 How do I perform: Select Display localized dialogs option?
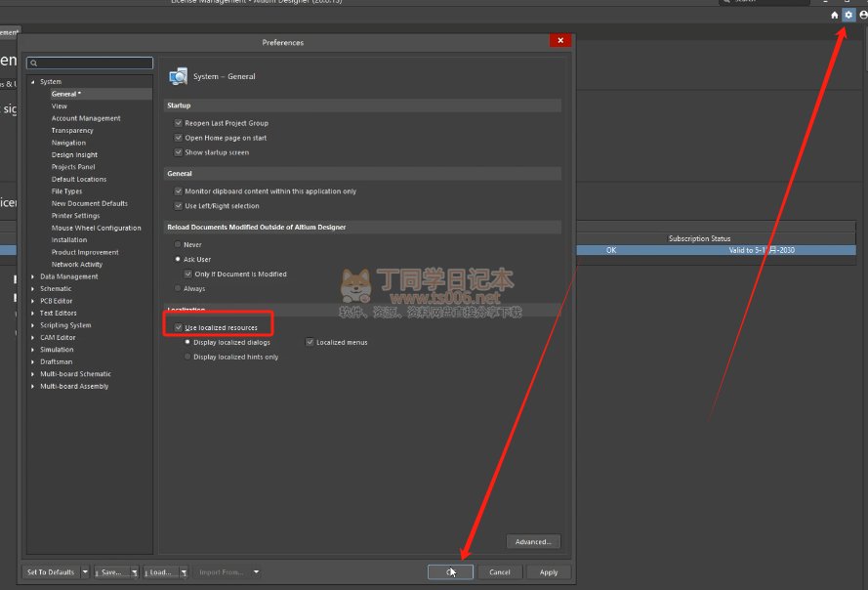click(187, 342)
